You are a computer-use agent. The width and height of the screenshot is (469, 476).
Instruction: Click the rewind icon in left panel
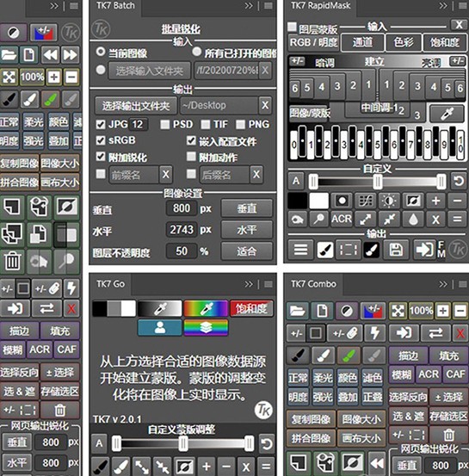[50, 55]
